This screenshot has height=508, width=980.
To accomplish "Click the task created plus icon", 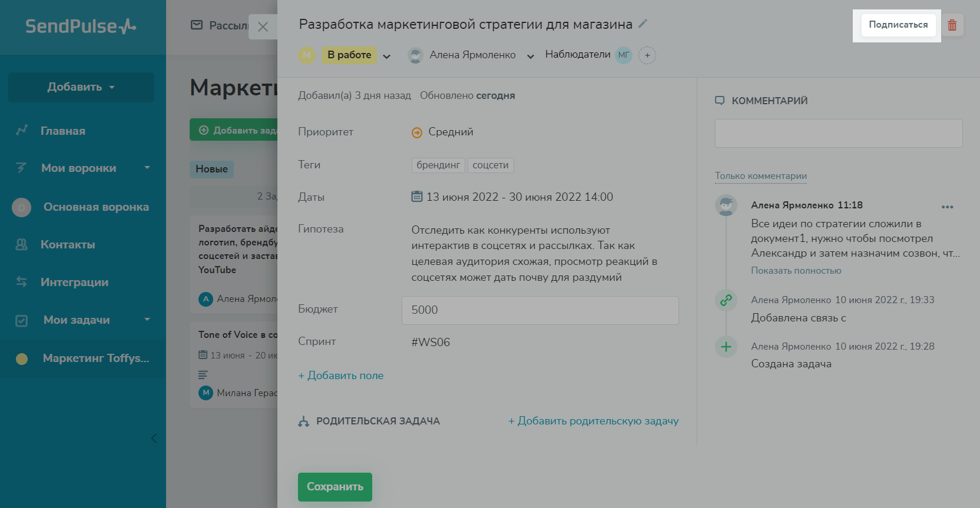I will point(726,347).
